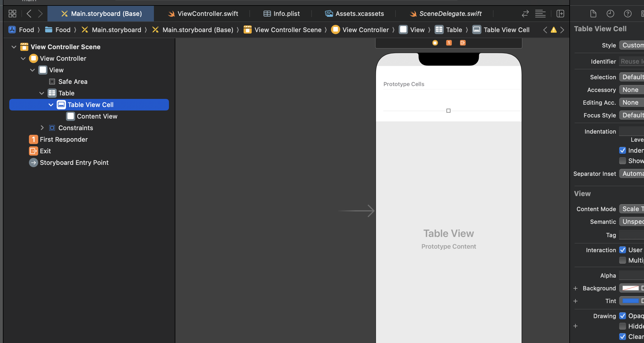Jump to previous issue with left chevron
This screenshot has width=644, height=343.
[545, 30]
